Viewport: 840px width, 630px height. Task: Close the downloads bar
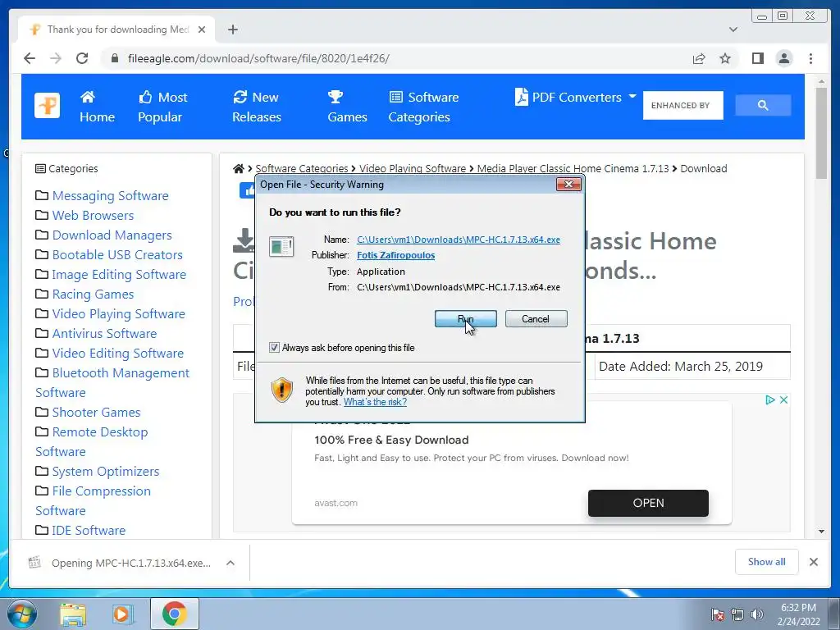click(813, 562)
